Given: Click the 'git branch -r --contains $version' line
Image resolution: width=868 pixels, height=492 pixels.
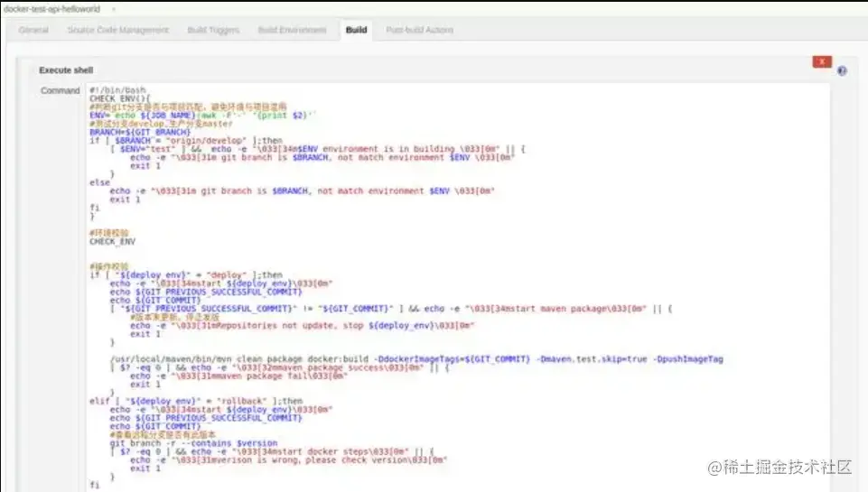Looking at the screenshot, I should 193,442.
